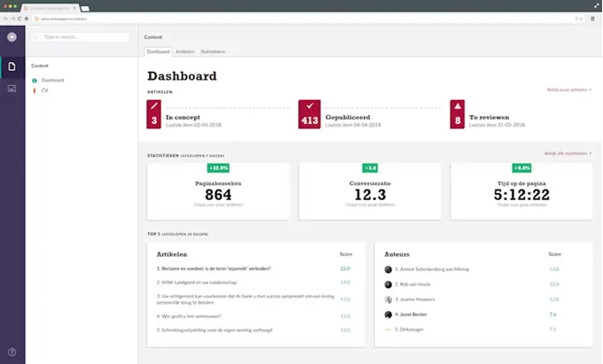Click the 'Type to search...' field
603x364 pixels.
[84, 37]
